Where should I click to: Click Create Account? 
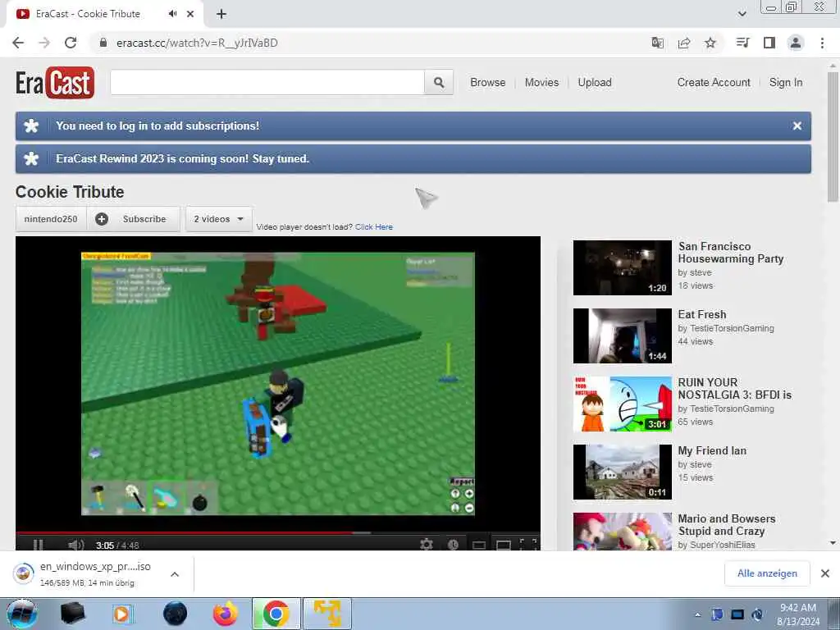714,83
